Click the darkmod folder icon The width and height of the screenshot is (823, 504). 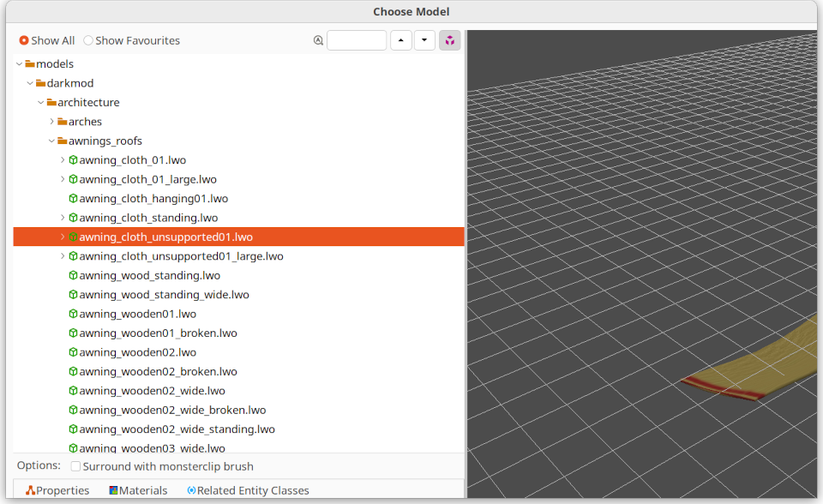click(40, 83)
